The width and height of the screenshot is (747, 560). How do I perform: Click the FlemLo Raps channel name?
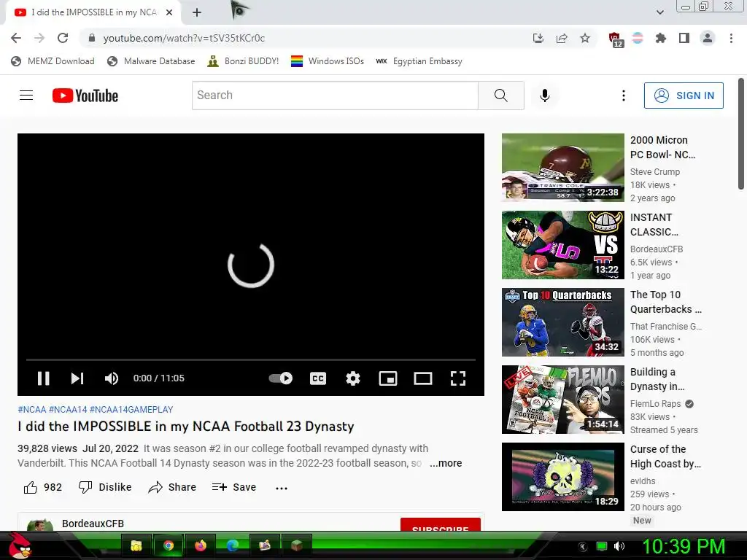[x=656, y=403]
